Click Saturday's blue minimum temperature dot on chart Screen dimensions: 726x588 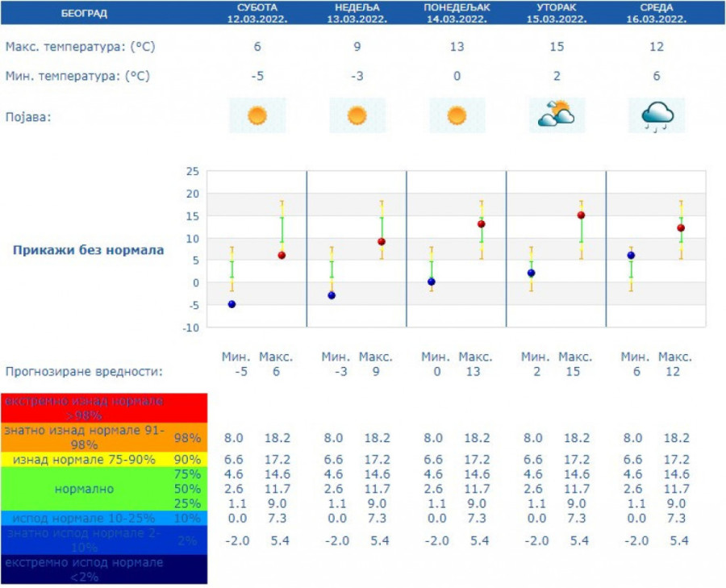coord(232,304)
